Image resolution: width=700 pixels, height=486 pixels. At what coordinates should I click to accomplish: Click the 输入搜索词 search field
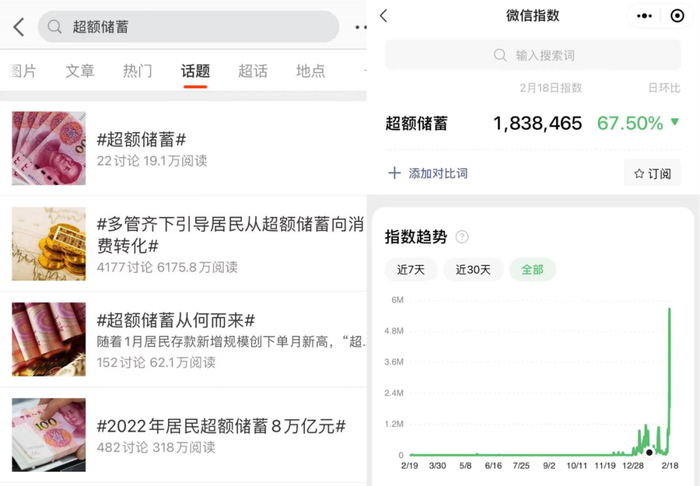point(533,55)
